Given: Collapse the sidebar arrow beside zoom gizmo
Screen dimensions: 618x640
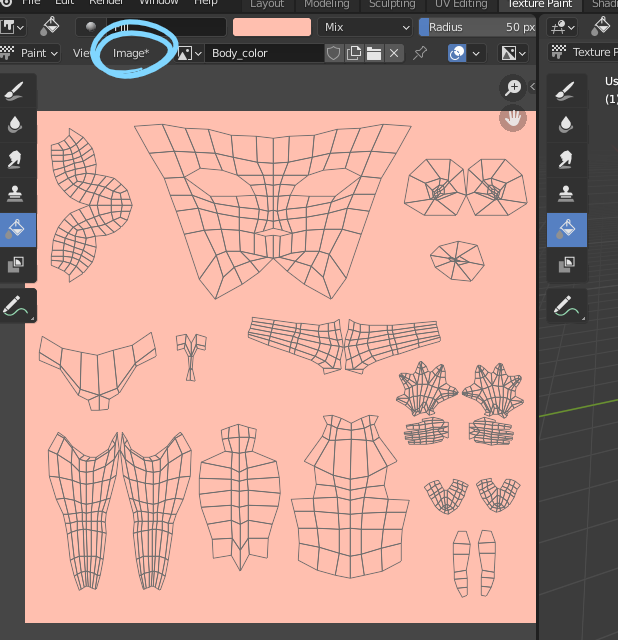Looking at the screenshot, I should pos(532,88).
